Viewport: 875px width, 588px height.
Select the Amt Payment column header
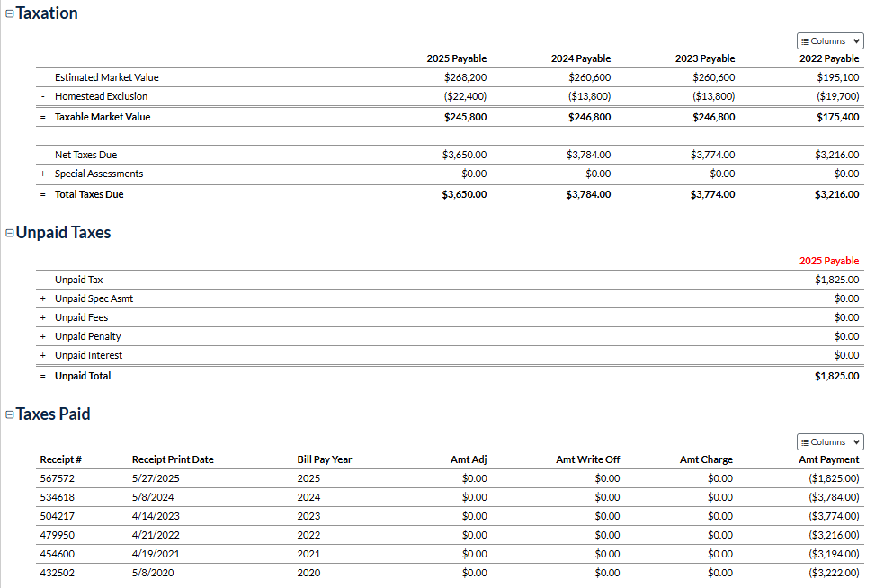[828, 459]
